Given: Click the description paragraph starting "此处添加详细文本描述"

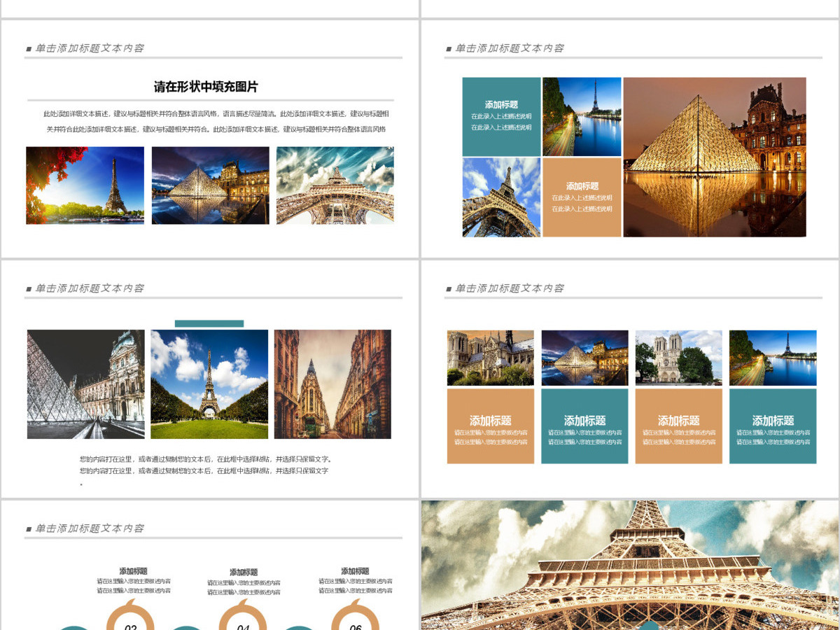Looking at the screenshot, I should click(215, 121).
